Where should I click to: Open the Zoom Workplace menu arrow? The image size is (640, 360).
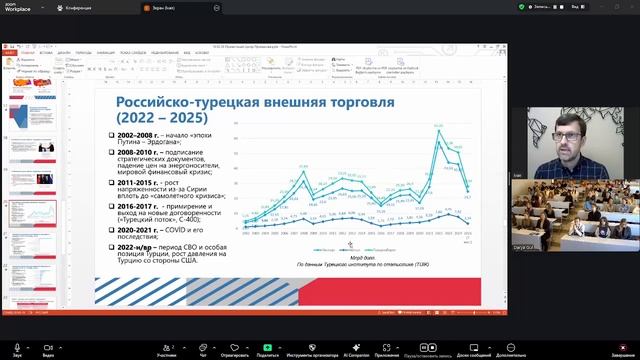(x=43, y=7)
